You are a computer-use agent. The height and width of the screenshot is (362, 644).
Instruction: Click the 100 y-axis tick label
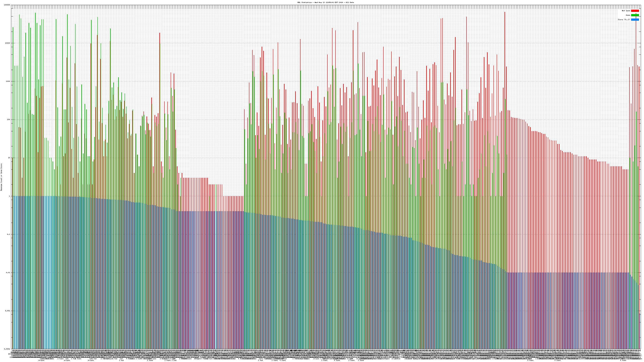[8, 120]
